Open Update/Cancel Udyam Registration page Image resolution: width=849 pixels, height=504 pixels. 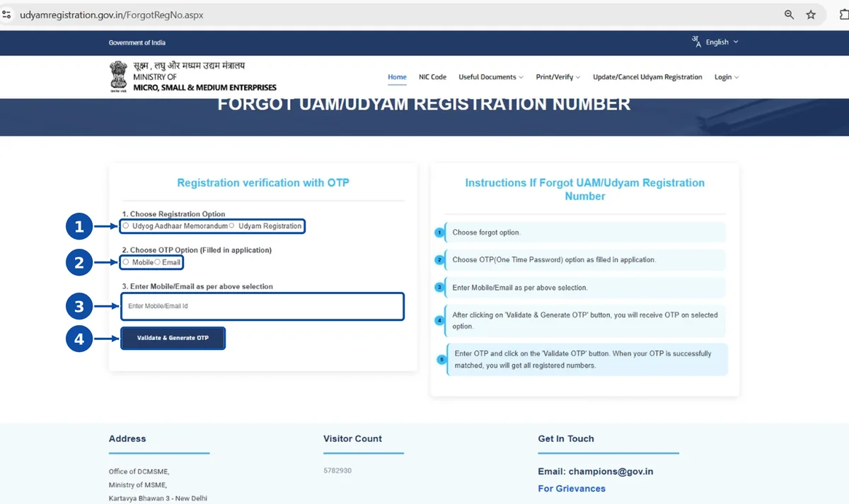[647, 77]
